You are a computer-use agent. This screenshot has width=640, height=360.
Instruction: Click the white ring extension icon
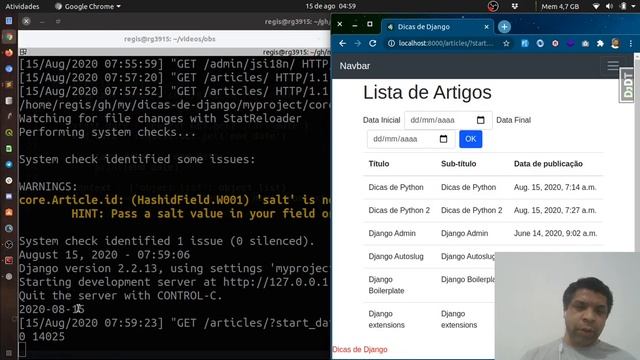tap(540, 43)
